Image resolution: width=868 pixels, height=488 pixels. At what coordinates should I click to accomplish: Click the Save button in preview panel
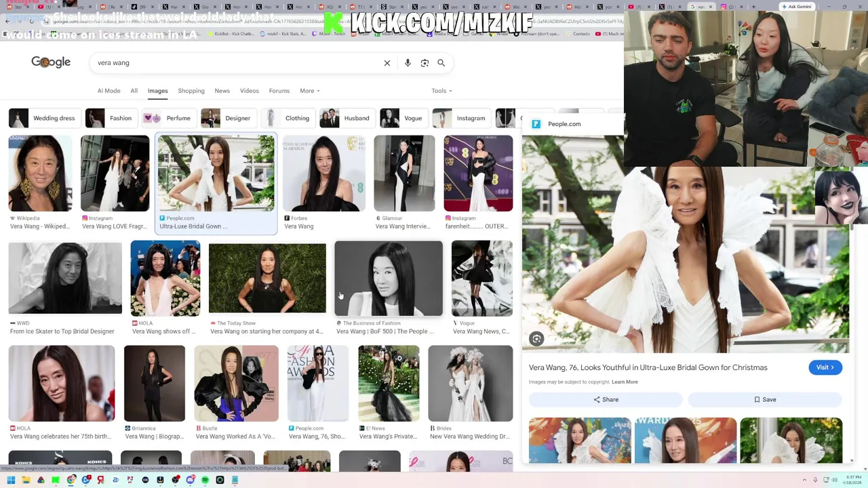click(765, 400)
